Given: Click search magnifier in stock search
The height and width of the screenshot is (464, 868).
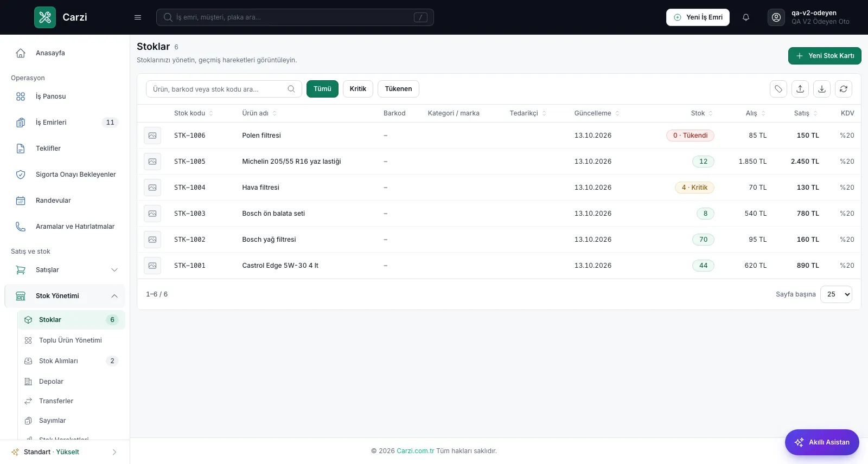Looking at the screenshot, I should pyautogui.click(x=291, y=89).
